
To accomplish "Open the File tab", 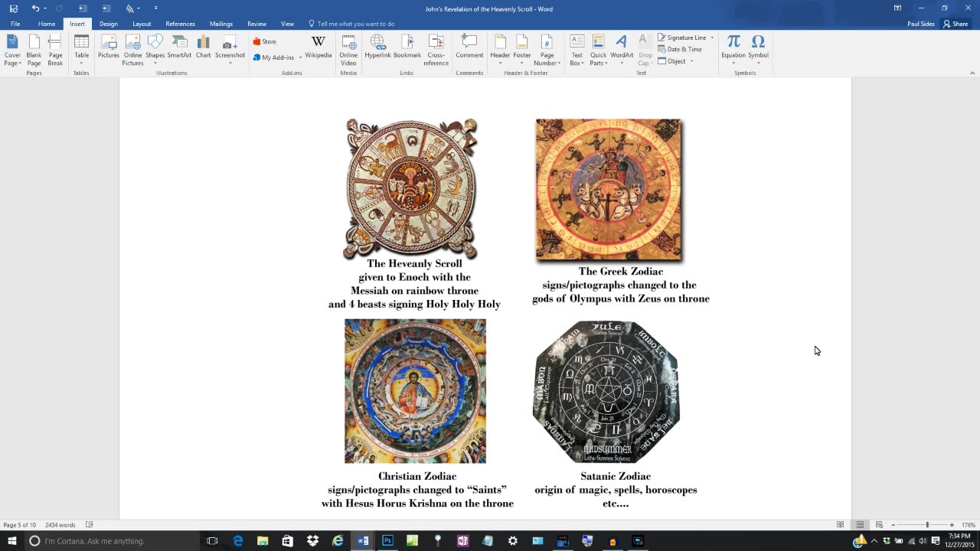I will tap(15, 24).
